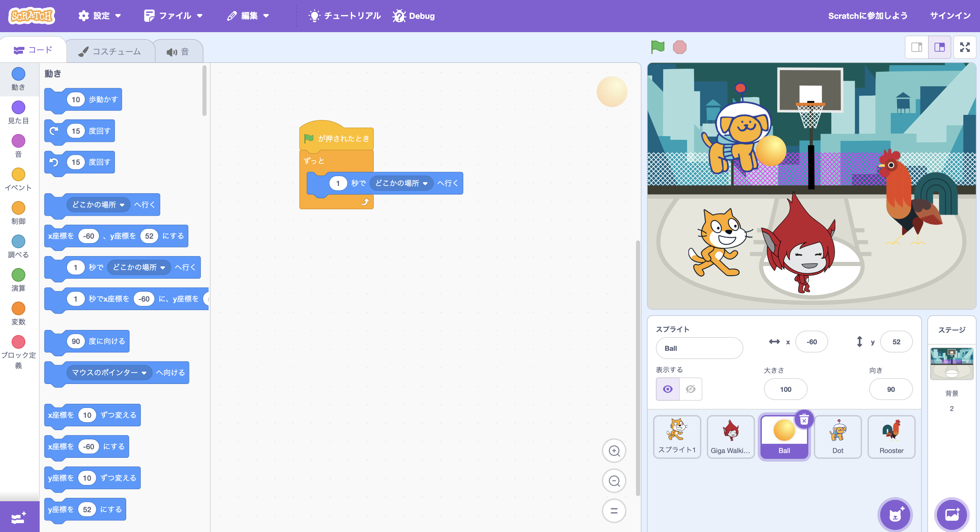The image size is (980, 532).
Task: Click the サインイン sign in link
Action: pyautogui.click(x=950, y=16)
